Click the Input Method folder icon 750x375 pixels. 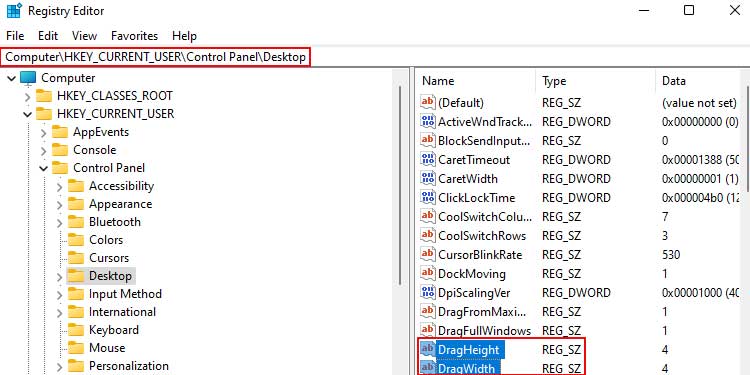[76, 294]
